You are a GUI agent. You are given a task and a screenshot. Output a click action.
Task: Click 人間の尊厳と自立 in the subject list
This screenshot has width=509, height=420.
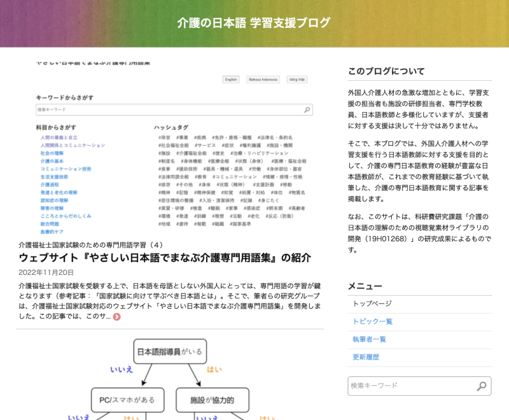click(59, 137)
